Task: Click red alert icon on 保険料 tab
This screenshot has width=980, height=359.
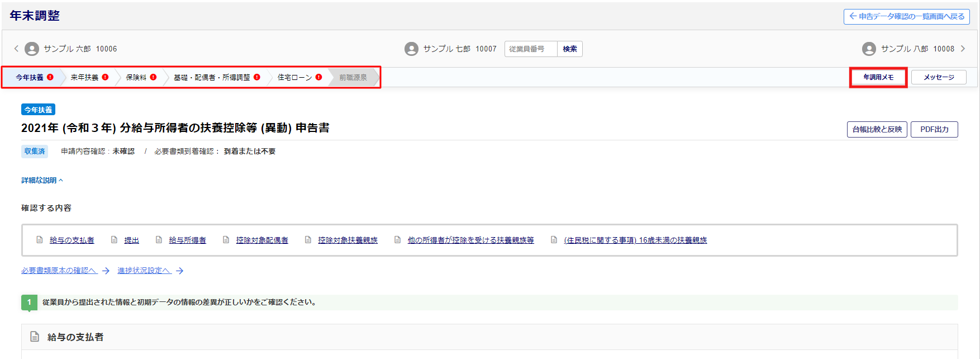Action: click(x=153, y=77)
